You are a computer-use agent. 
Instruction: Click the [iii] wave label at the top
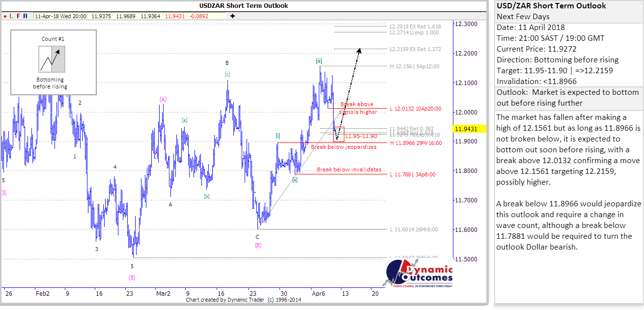tap(319, 61)
